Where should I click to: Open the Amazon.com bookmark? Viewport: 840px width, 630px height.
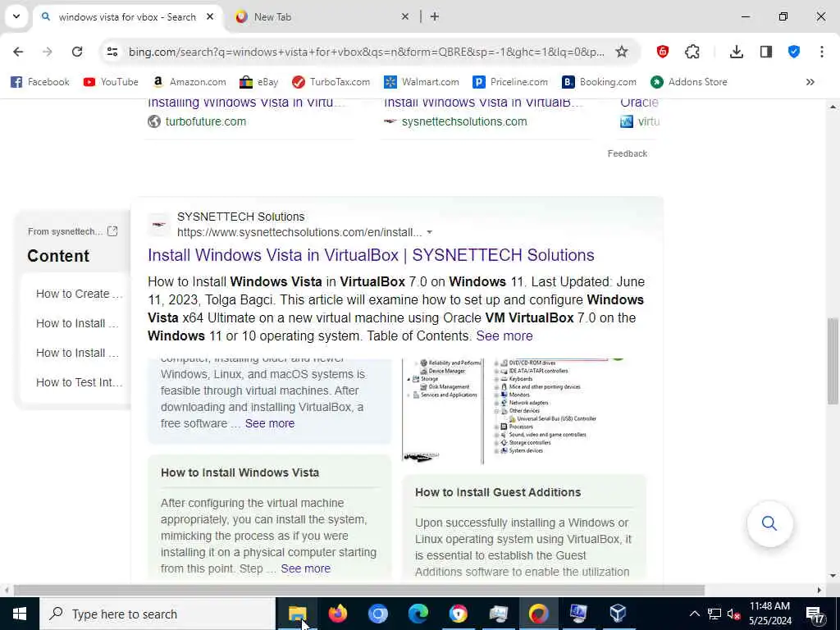coord(189,82)
